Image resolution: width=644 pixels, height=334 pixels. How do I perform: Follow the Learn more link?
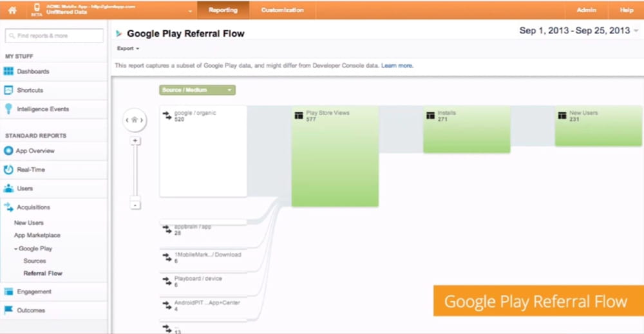click(397, 66)
